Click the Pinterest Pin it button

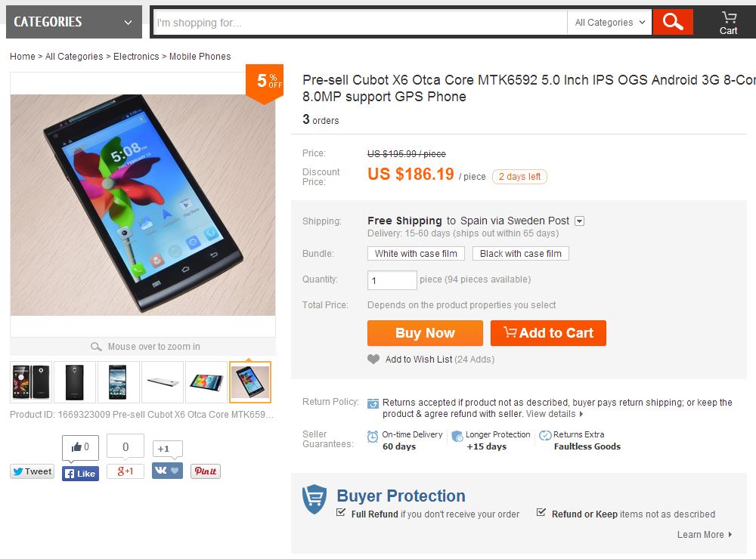tap(206, 471)
